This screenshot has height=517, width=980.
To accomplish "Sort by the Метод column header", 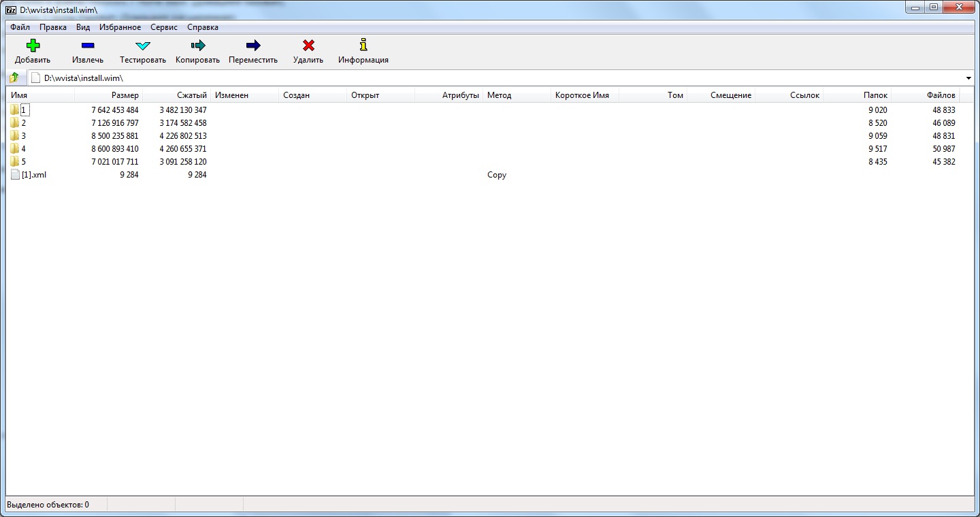I will (517, 95).
